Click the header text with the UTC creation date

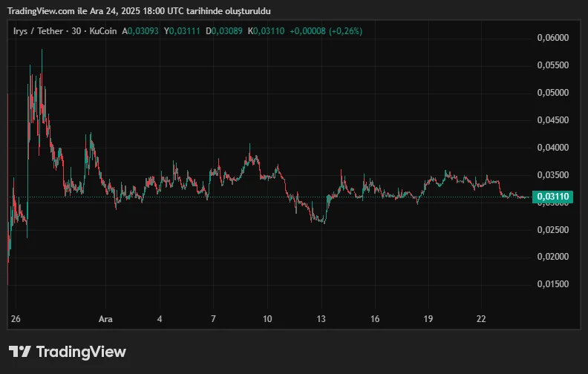click(x=139, y=11)
